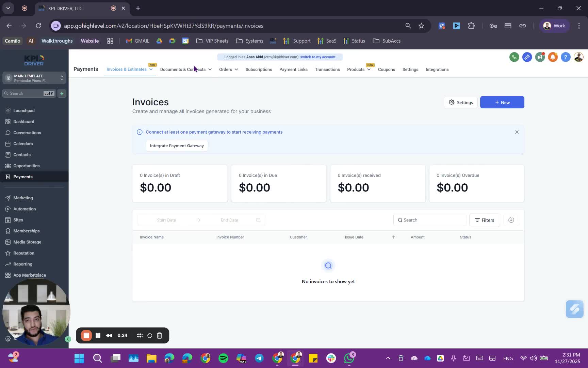Bookmark this page with the star icon
Image resolution: width=588 pixels, height=368 pixels.
421,26
